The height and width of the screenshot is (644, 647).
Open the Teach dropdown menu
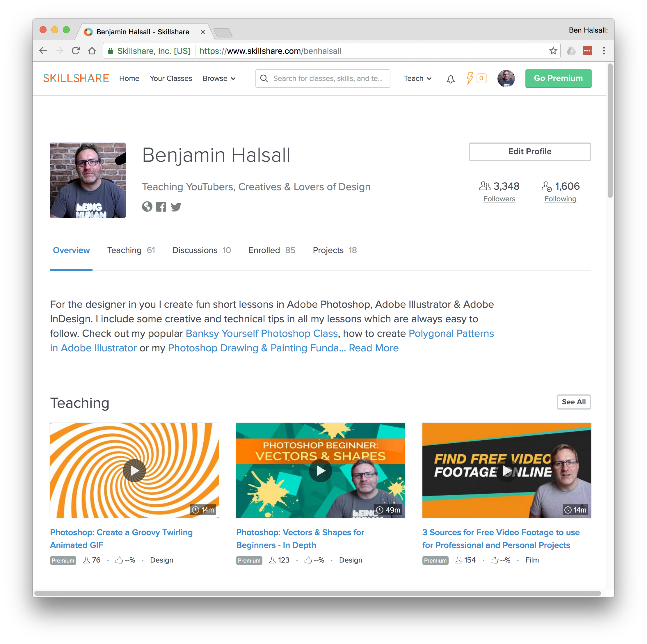[x=417, y=78]
